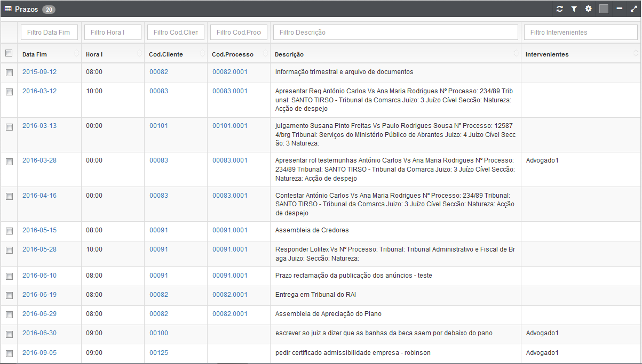The width and height of the screenshot is (642, 364).
Task: Click the Filtro Cod.Processo field
Action: point(239,32)
